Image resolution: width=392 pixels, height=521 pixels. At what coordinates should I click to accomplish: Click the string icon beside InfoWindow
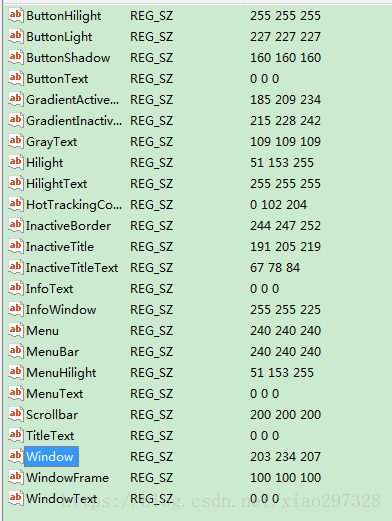tap(16, 309)
